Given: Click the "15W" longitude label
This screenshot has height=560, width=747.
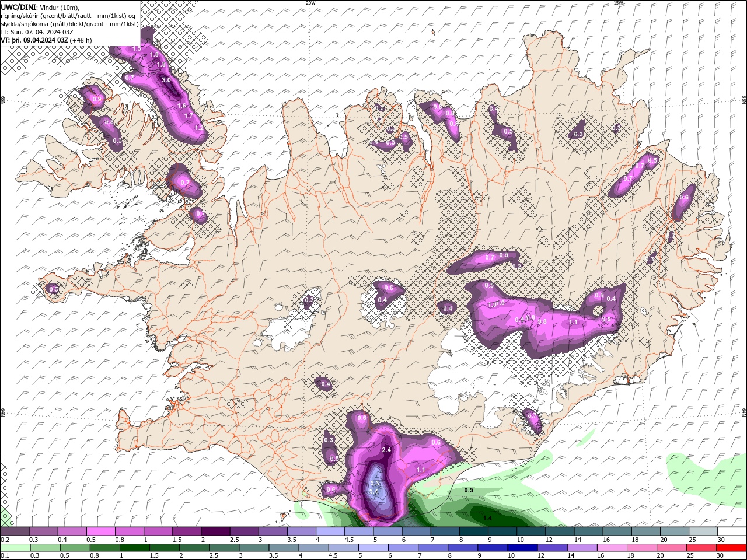Looking at the screenshot, I should (618, 3).
